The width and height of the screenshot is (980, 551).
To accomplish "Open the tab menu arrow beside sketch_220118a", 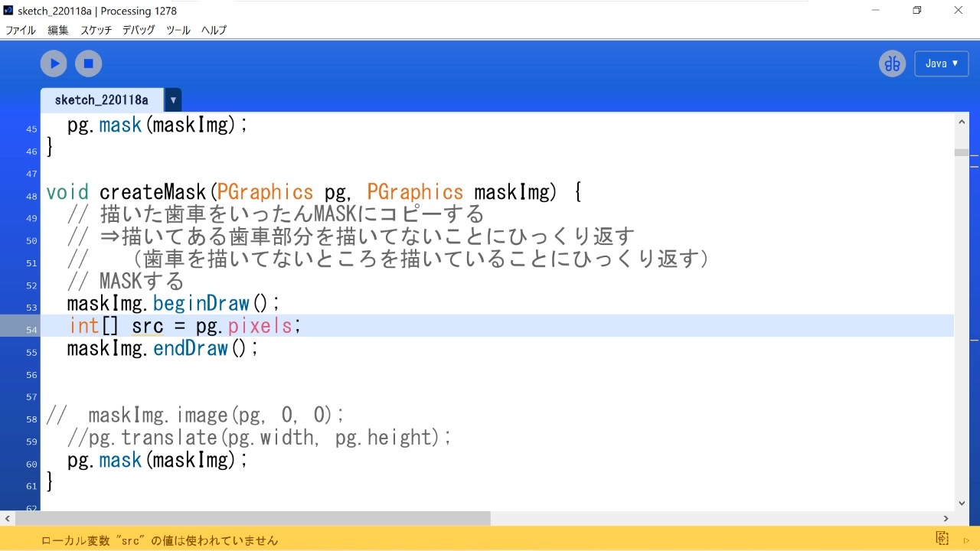I will click(x=171, y=99).
